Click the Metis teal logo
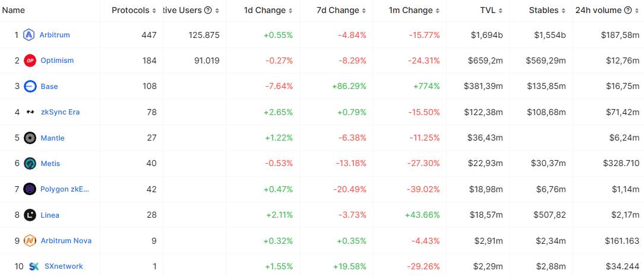The width and height of the screenshot is (644, 277). coord(30,164)
